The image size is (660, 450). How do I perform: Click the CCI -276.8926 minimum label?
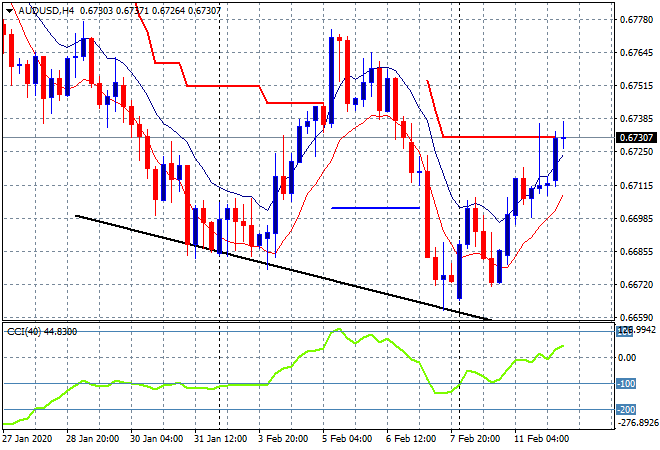(636, 422)
